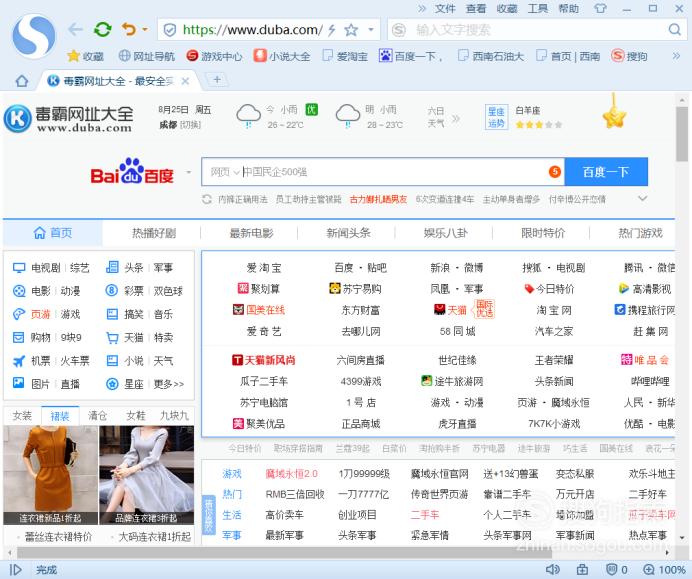This screenshot has width=692, height=579.
Task: Click the vertical page scrollbar thumb
Action: click(x=682, y=134)
